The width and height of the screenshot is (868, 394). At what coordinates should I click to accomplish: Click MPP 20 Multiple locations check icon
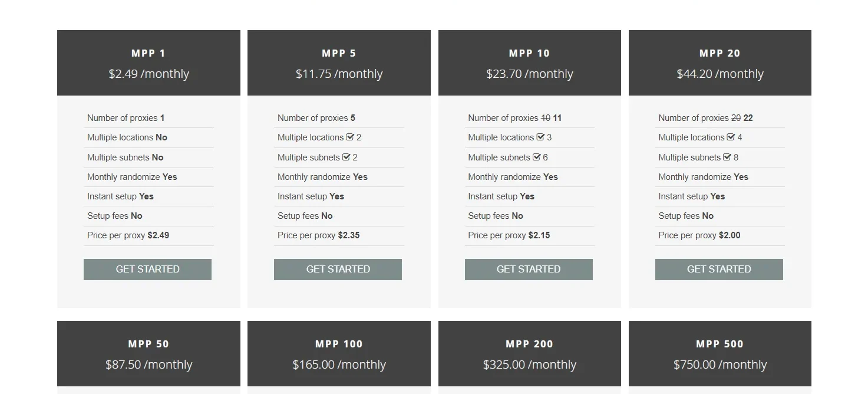731,137
